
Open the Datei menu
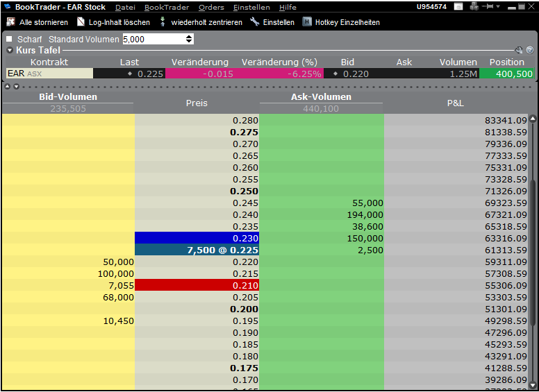tap(125, 7)
